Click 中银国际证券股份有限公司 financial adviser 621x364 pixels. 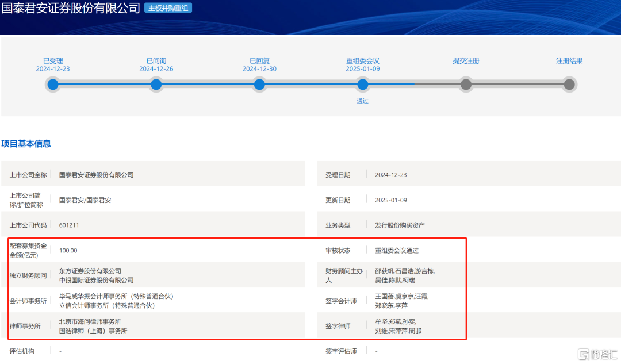point(96,280)
